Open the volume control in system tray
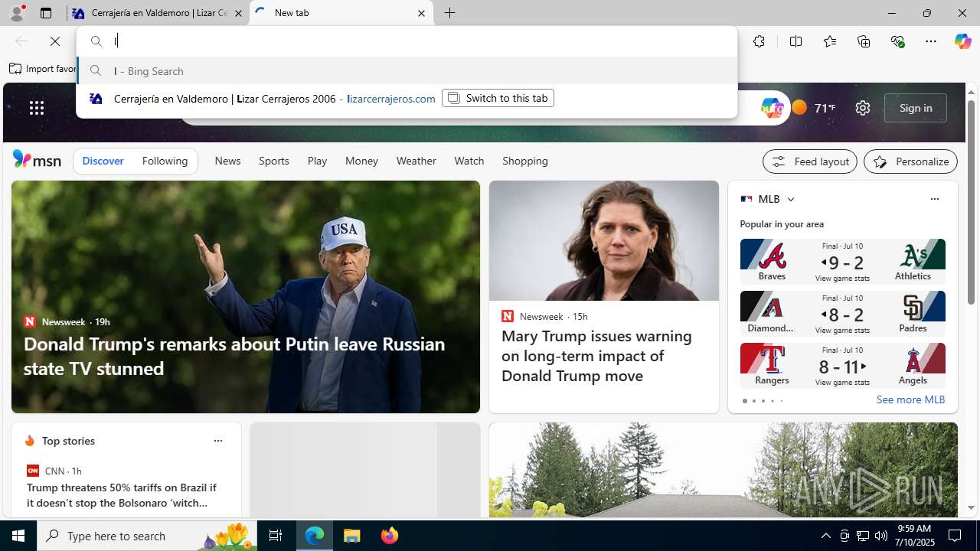The width and height of the screenshot is (980, 551). click(x=881, y=536)
